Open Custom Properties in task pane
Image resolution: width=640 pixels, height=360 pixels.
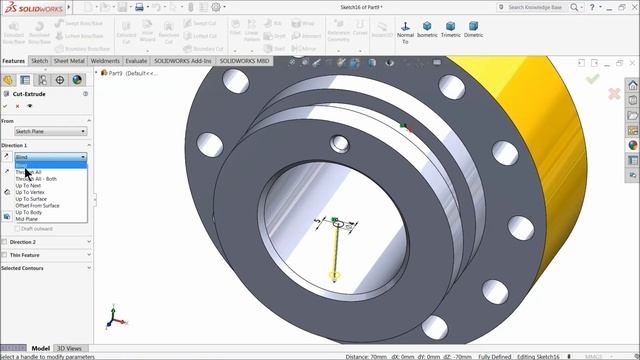point(633,160)
